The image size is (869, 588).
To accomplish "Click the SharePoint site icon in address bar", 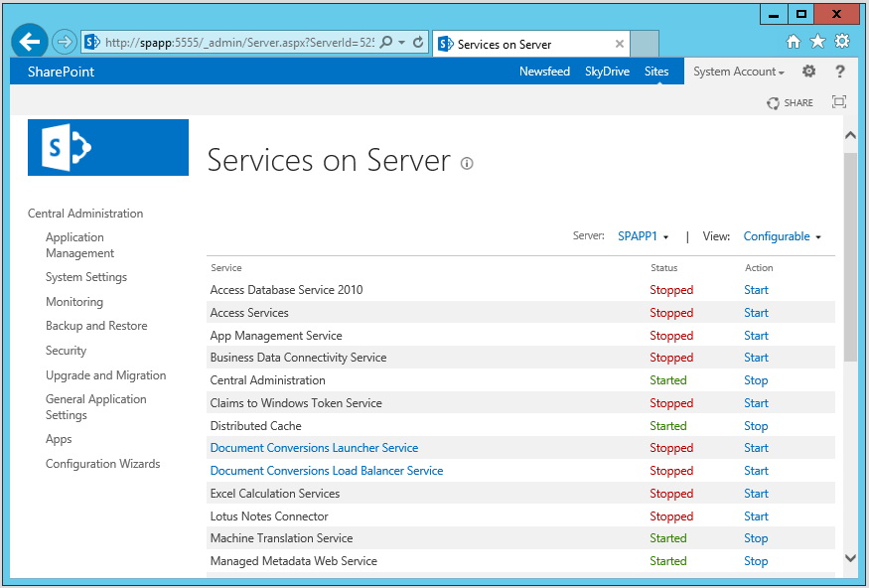I will pyautogui.click(x=92, y=42).
